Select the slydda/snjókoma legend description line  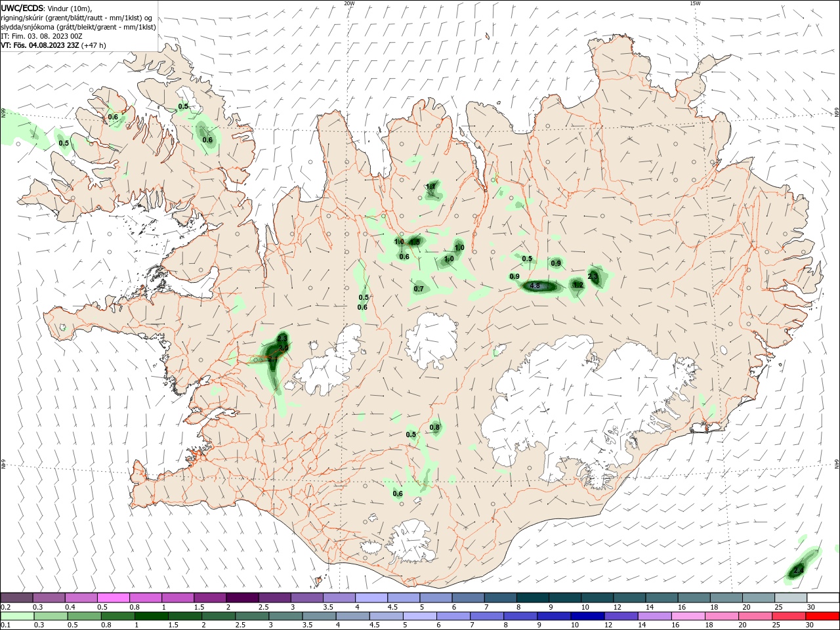click(x=78, y=27)
